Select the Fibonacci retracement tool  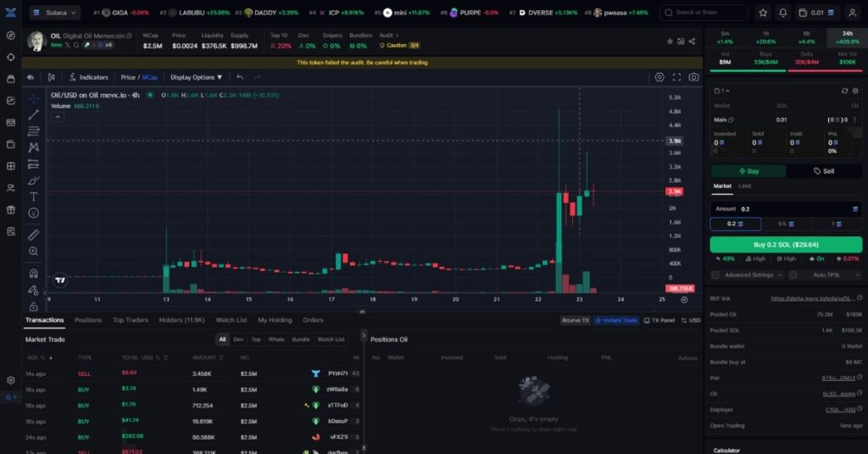tap(34, 131)
